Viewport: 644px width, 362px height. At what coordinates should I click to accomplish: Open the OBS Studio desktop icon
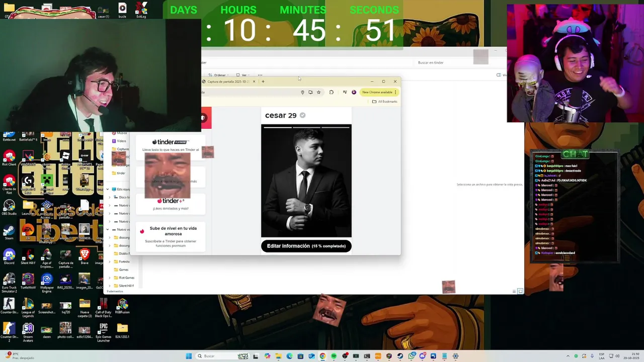[9, 207]
